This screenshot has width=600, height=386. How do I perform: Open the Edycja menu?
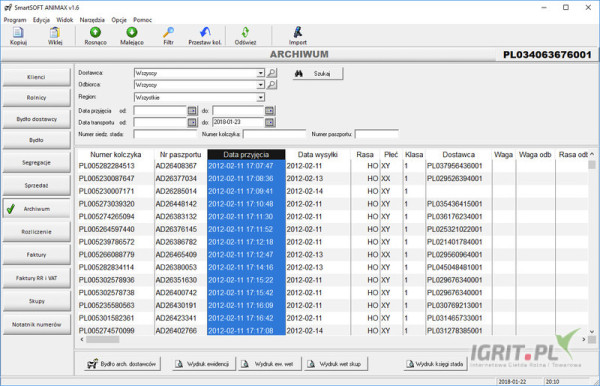41,20
